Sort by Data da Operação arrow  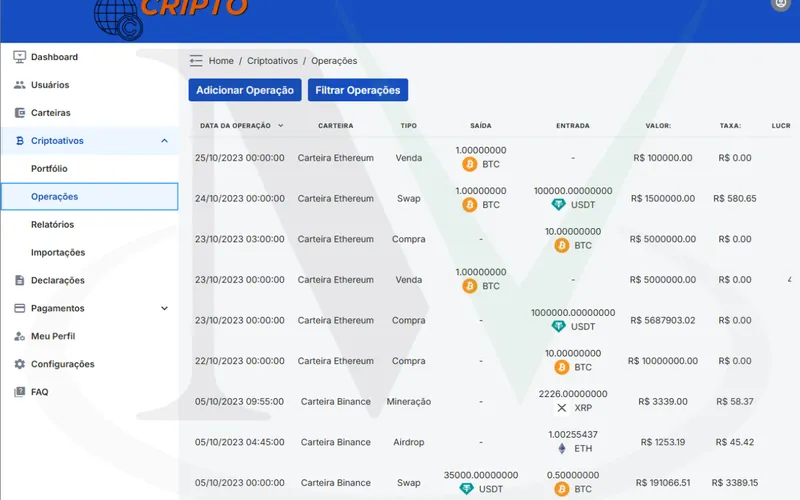pyautogui.click(x=280, y=126)
